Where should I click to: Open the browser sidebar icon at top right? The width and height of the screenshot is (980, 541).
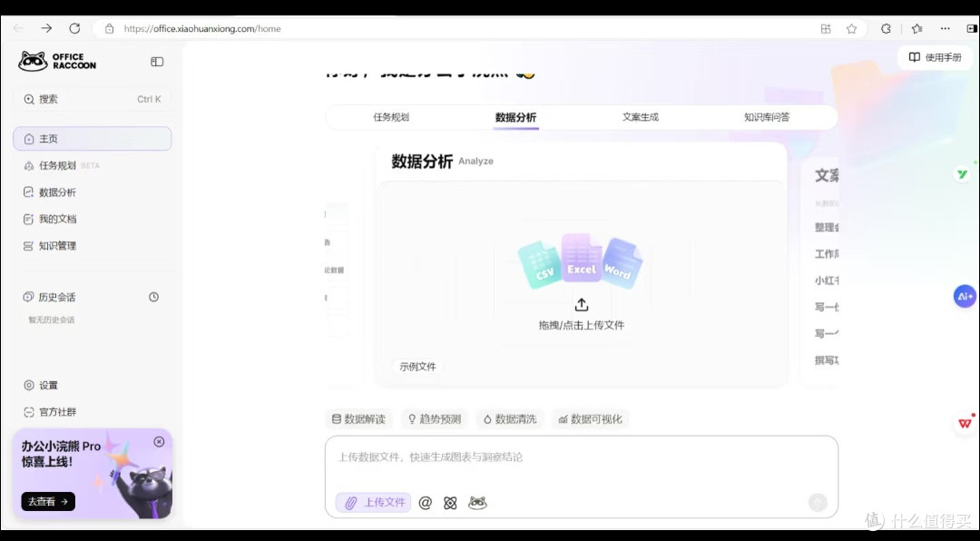[971, 29]
